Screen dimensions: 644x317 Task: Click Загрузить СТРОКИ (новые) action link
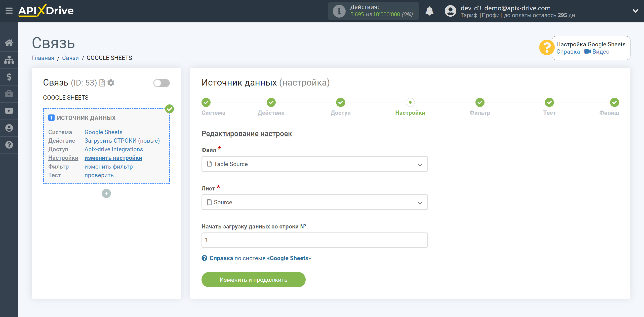coord(122,141)
